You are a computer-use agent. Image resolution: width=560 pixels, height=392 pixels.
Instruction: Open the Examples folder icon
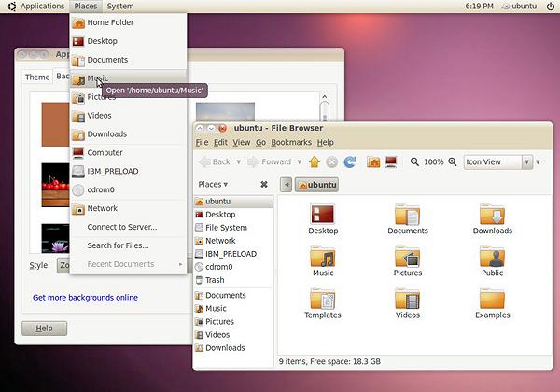click(x=492, y=299)
